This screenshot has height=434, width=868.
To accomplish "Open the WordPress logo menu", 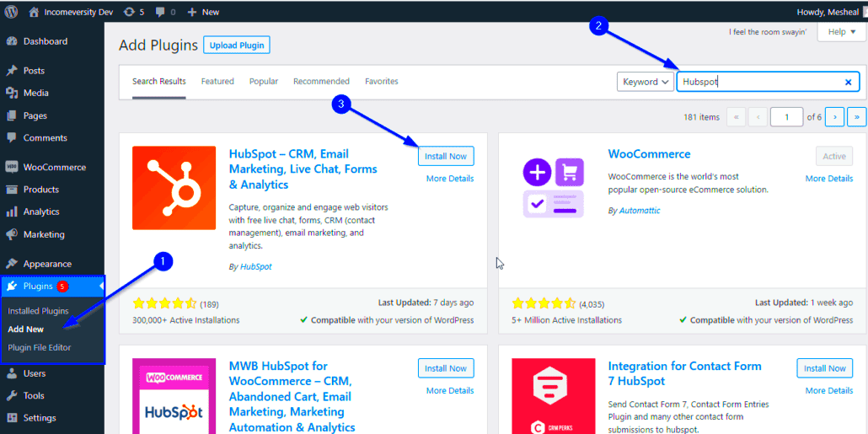I will [12, 12].
